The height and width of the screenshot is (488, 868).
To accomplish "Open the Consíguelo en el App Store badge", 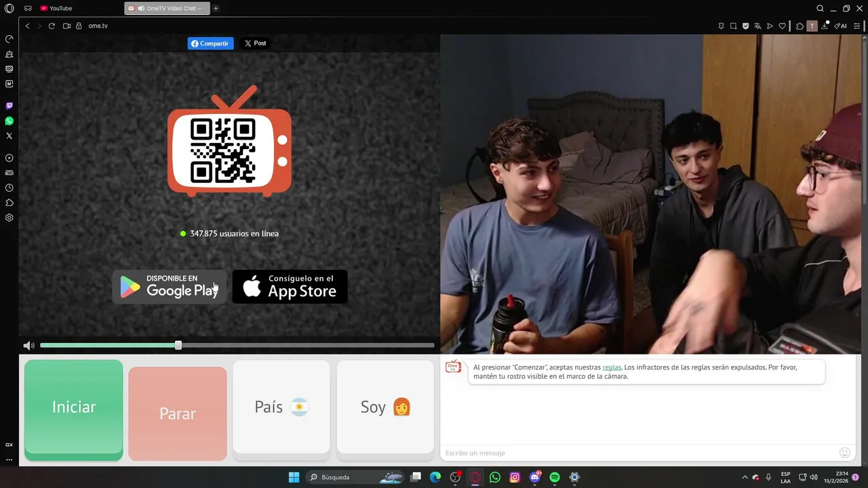I will click(x=290, y=287).
